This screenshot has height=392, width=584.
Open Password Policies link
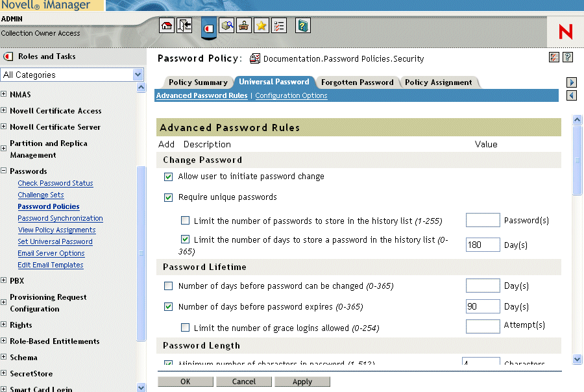[49, 206]
